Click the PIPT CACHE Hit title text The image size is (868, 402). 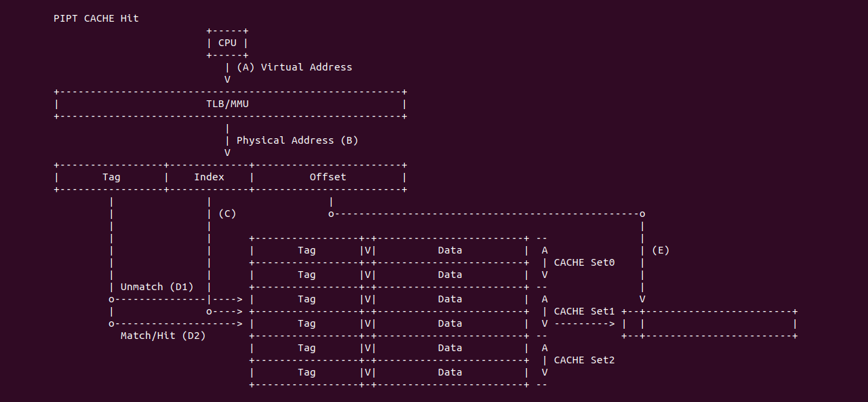click(96, 18)
